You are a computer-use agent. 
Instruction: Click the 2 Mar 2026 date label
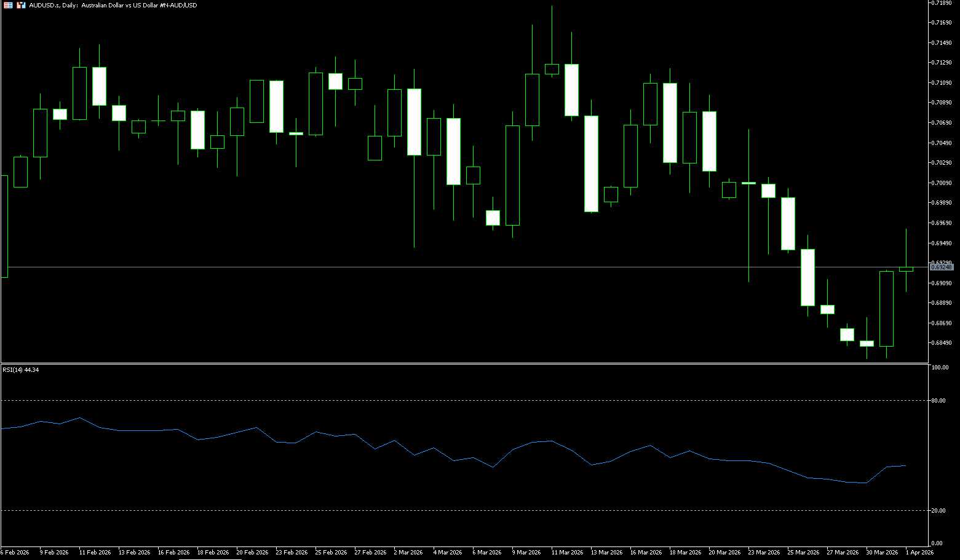coord(407,553)
